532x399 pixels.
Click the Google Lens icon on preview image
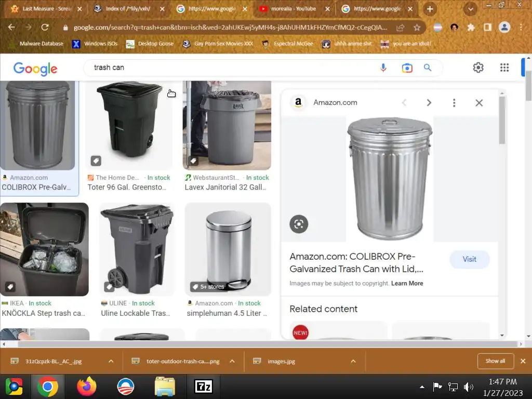coord(299,224)
